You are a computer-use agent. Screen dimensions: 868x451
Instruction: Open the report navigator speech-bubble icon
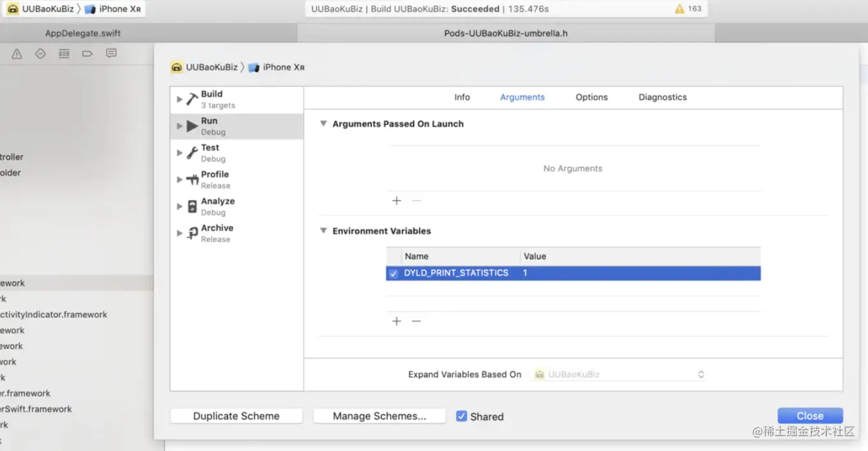tap(111, 54)
